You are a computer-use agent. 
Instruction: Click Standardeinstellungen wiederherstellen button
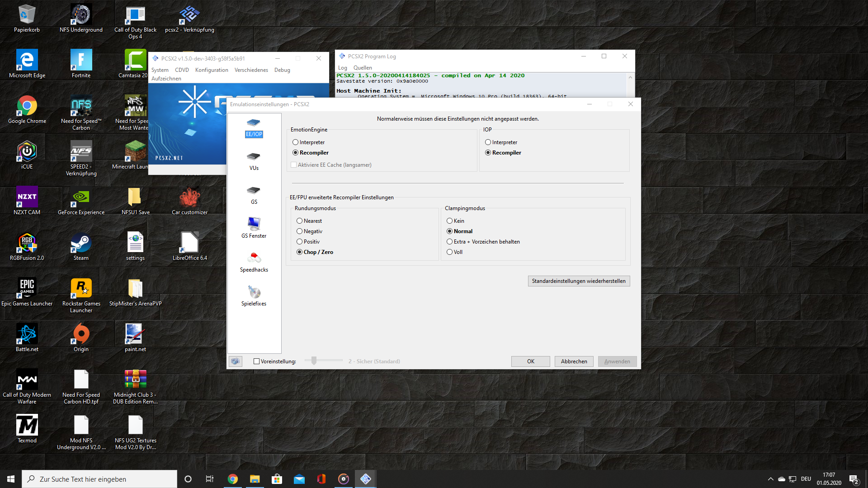tap(578, 281)
